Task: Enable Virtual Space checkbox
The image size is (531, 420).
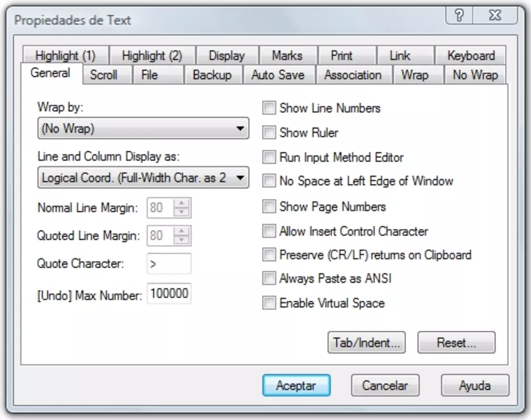Action: 269,303
